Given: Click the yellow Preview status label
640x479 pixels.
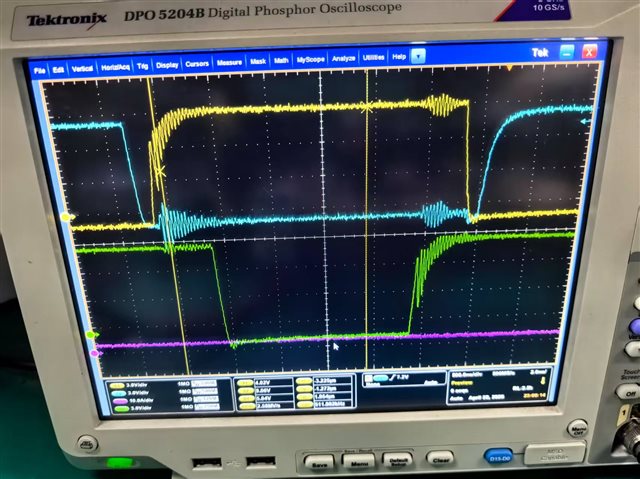Looking at the screenshot, I should [x=462, y=383].
